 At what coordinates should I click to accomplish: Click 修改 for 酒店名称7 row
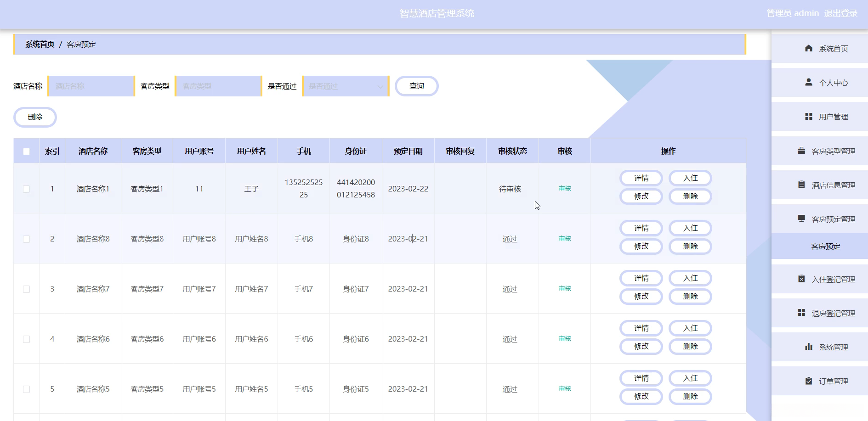click(x=641, y=297)
